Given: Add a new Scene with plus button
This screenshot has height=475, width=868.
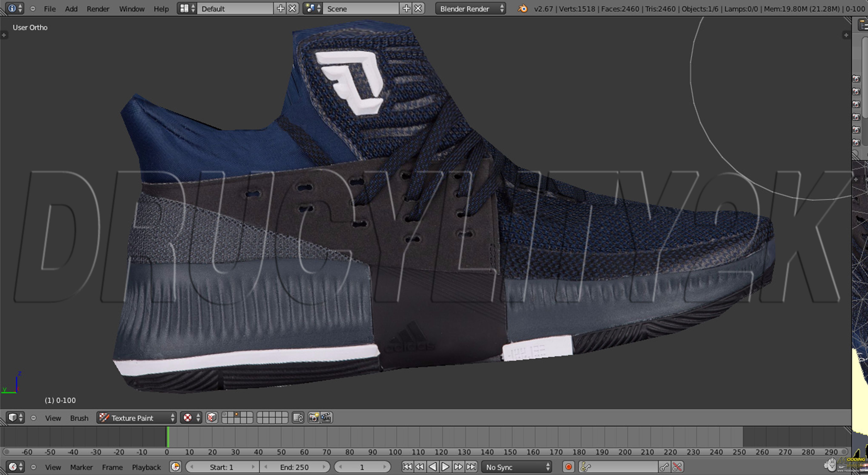Looking at the screenshot, I should click(x=406, y=9).
